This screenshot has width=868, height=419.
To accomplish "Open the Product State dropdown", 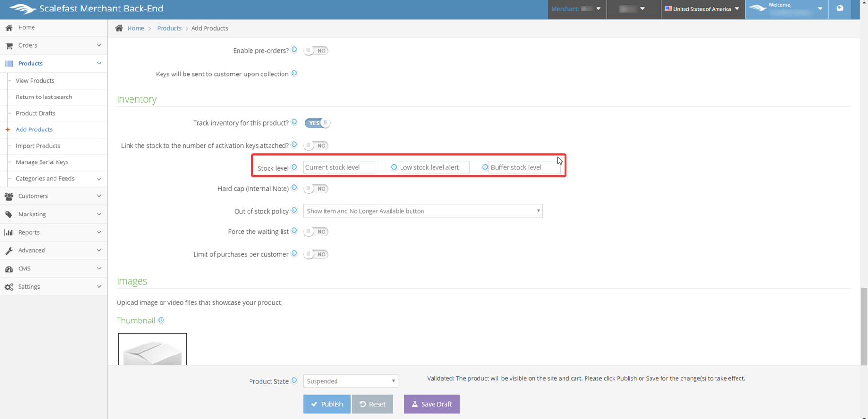I will pos(350,381).
